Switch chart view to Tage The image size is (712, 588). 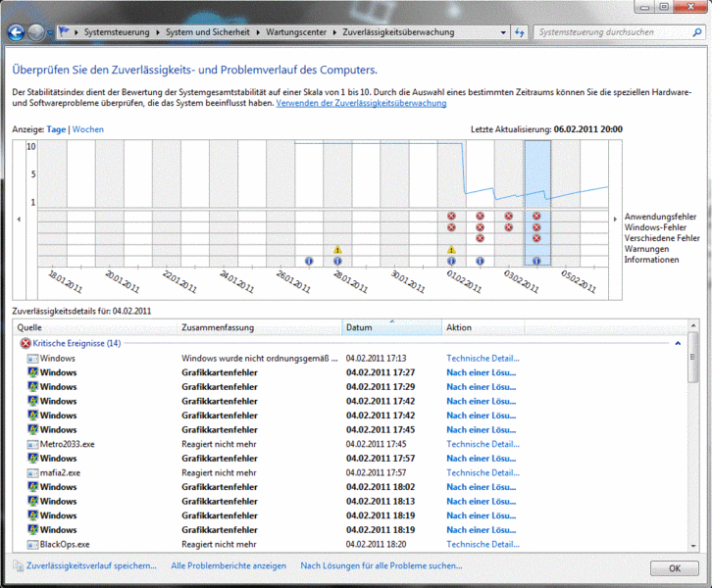pyautogui.click(x=56, y=129)
